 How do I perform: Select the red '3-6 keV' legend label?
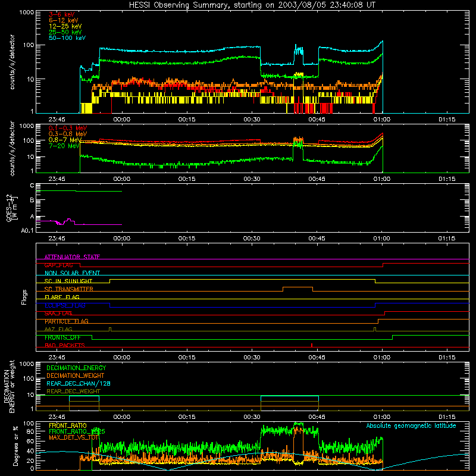pos(62,14)
